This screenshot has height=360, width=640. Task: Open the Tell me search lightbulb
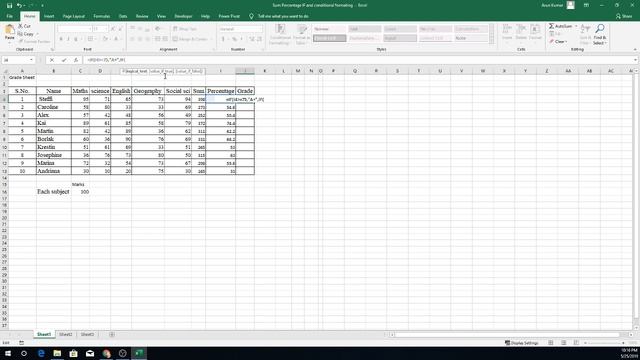(251, 16)
